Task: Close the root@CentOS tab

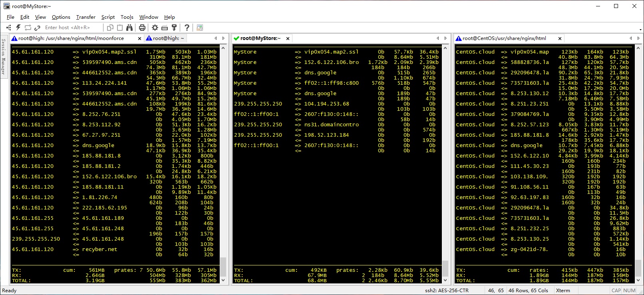Action: (560, 38)
